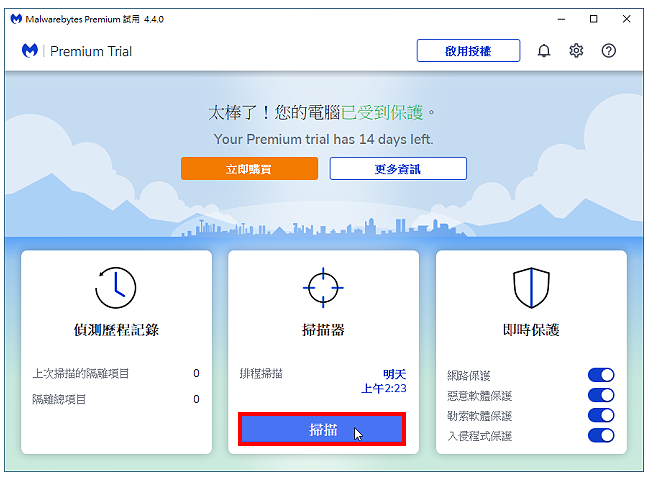Click the title bar Malwarebytes icon
The height and width of the screenshot is (485, 660).
click(x=16, y=19)
